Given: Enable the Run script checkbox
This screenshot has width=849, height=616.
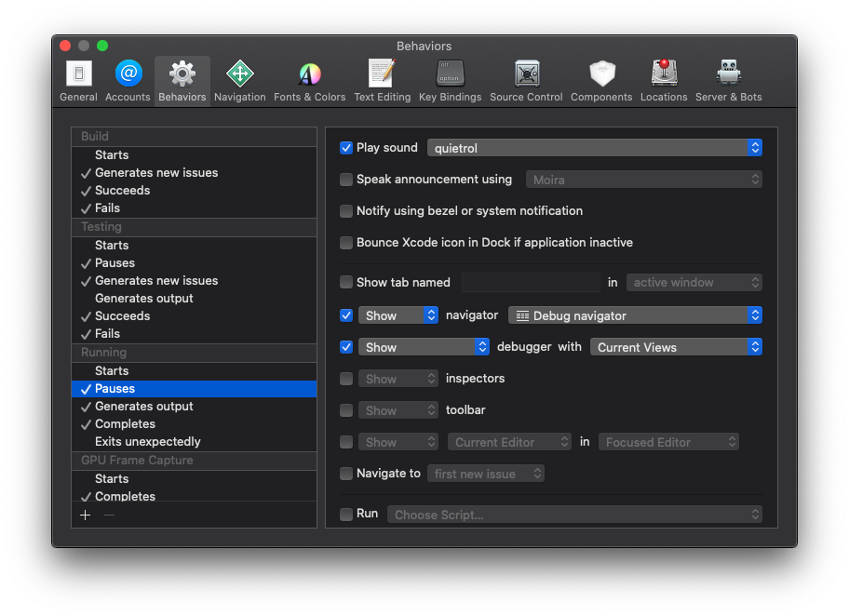Looking at the screenshot, I should (346, 515).
